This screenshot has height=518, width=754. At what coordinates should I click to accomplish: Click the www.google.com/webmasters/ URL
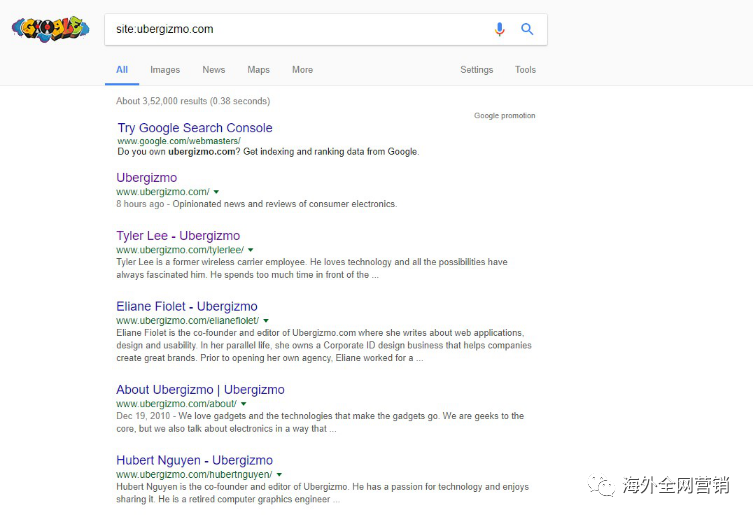(x=179, y=141)
